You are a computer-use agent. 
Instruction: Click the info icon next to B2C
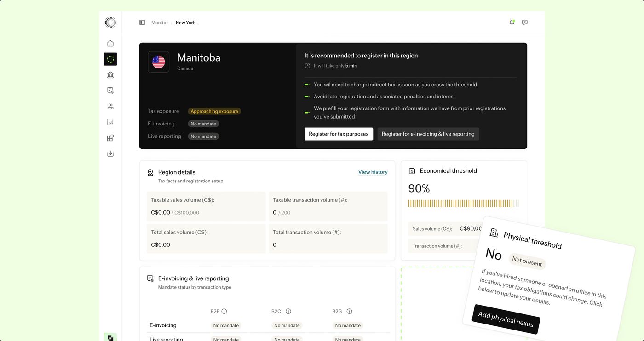(x=288, y=311)
